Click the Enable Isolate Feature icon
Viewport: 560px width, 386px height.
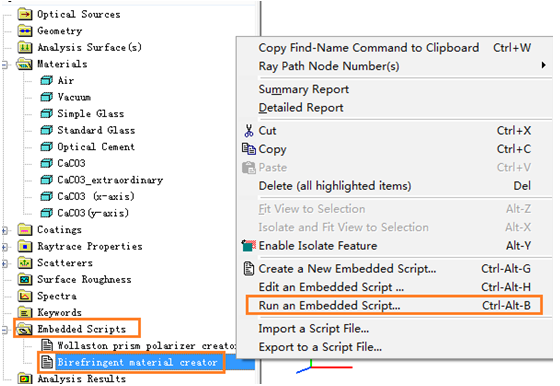249,246
